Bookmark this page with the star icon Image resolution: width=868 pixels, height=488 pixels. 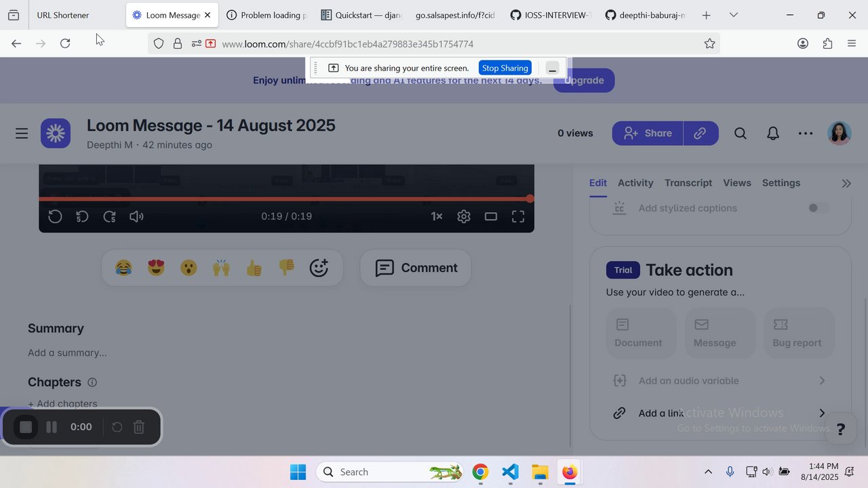[x=710, y=43]
